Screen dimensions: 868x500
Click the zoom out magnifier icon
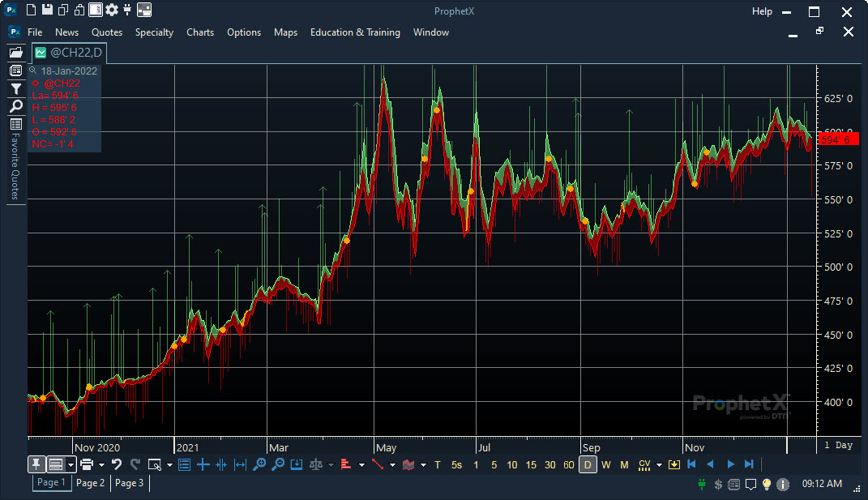[278, 464]
